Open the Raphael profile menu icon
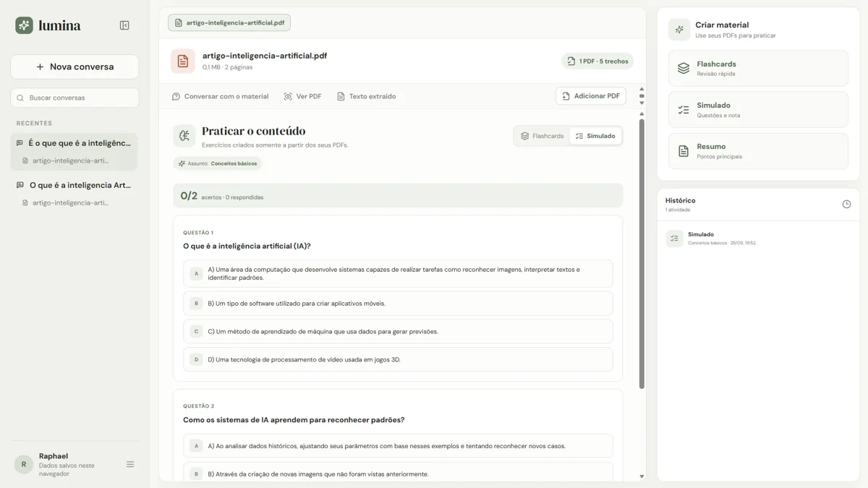Viewport: 868px width, 488px height. (130, 464)
